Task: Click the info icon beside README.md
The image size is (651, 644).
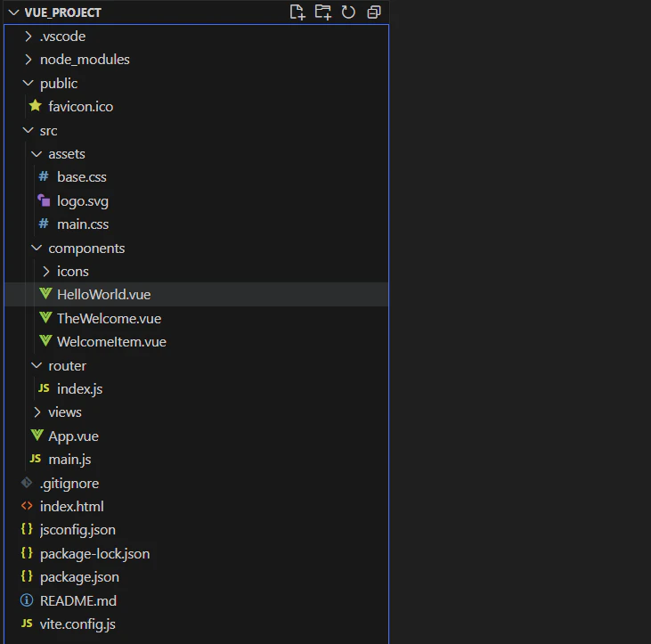Action: [x=27, y=600]
